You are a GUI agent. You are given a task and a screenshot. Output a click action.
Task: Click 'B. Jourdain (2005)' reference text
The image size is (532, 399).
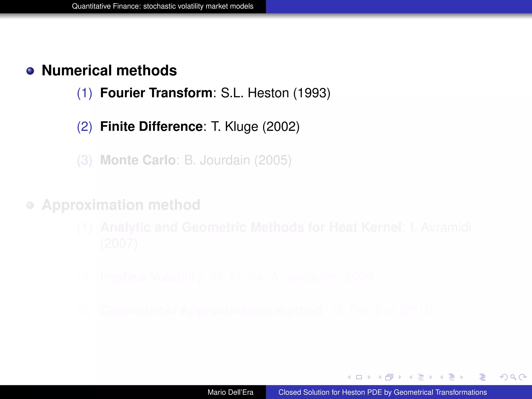[x=238, y=160]
